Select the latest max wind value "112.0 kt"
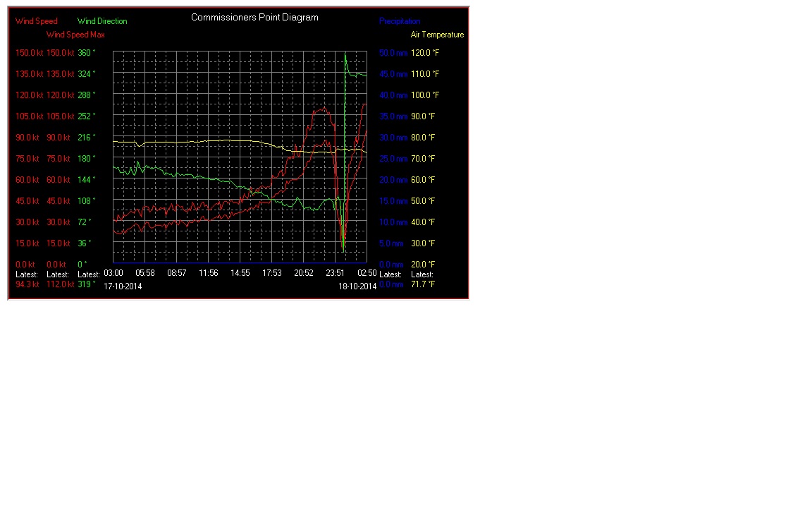The height and width of the screenshot is (508, 812). click(x=61, y=284)
